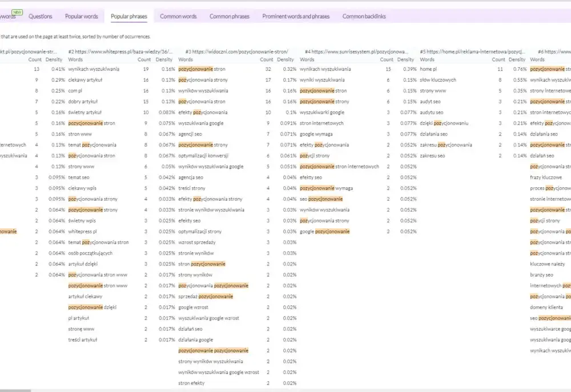Click density value 0.76%

tap(520, 69)
